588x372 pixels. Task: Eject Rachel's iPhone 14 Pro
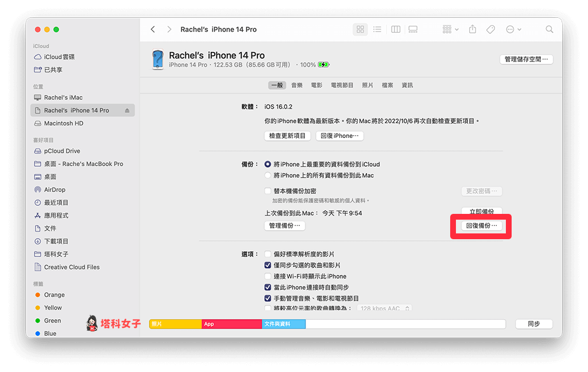[127, 110]
